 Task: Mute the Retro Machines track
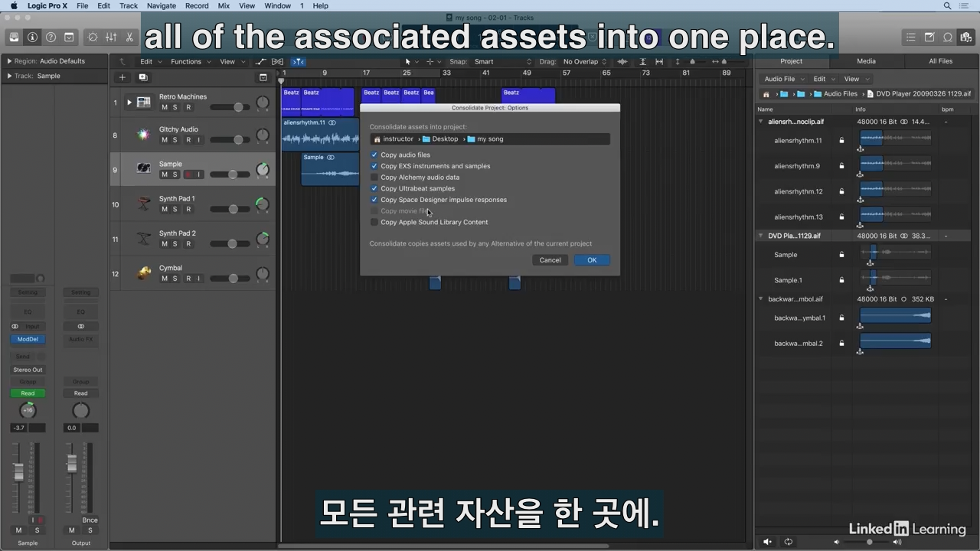tap(164, 108)
